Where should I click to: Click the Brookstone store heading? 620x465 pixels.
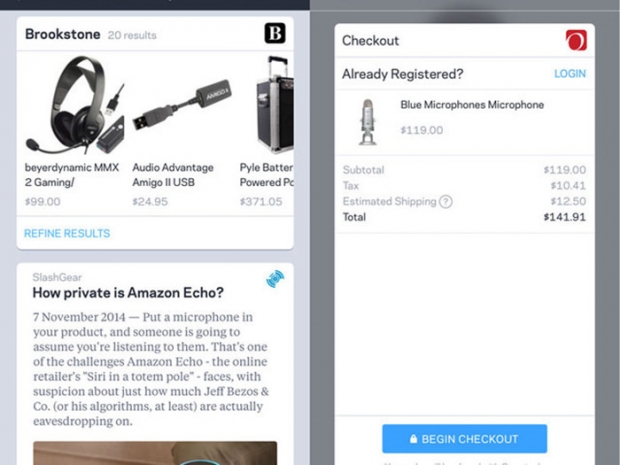coord(62,34)
